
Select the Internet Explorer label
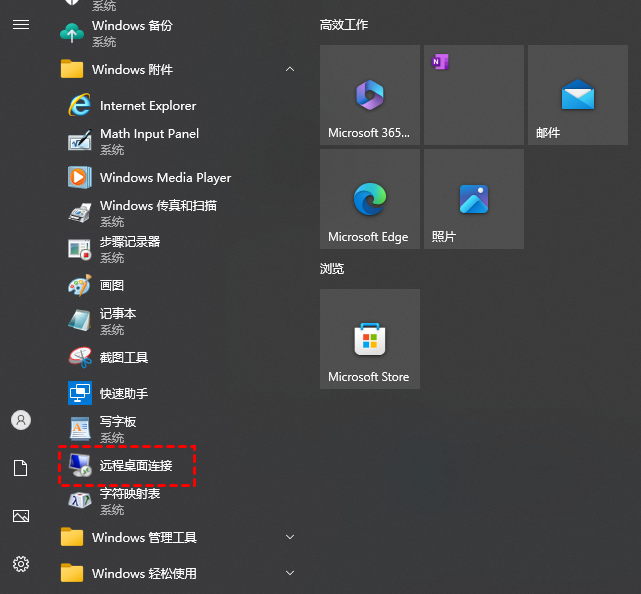click(148, 106)
